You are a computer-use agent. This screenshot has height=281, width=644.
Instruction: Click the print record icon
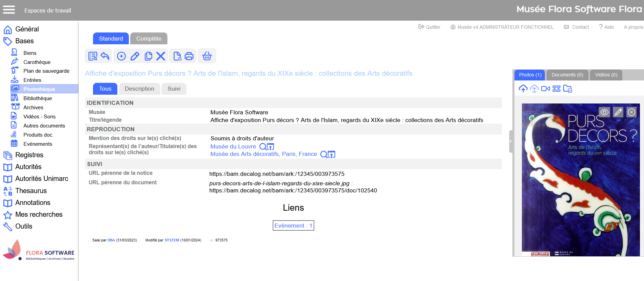[189, 56]
